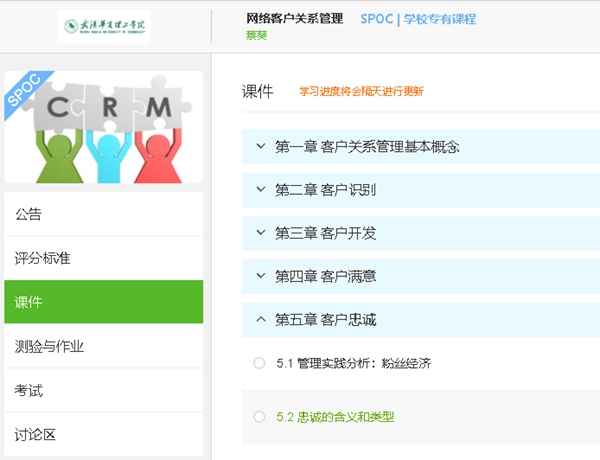Click progress circle for lesson 5.2

[x=259, y=416]
